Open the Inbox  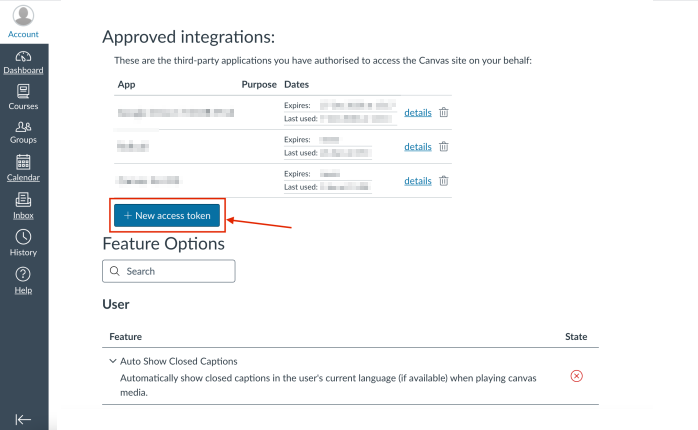[23, 205]
